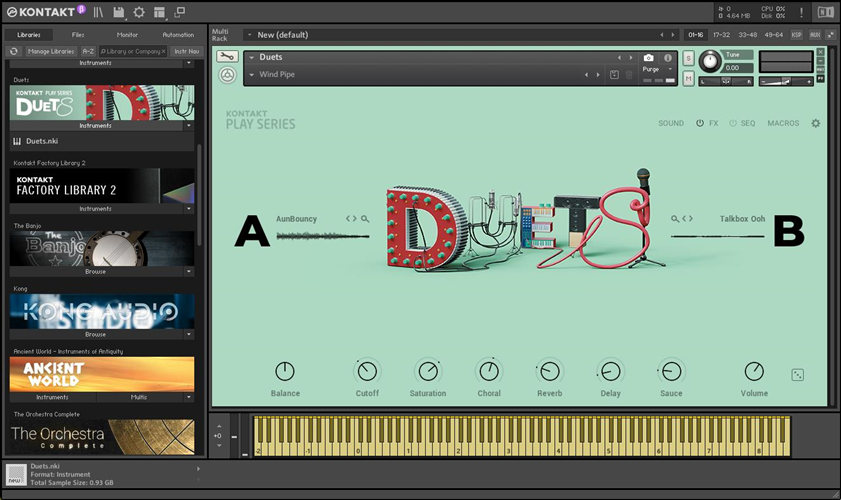841x500 pixels.
Task: Click the Manage Libraries button
Action: pyautogui.click(x=50, y=50)
